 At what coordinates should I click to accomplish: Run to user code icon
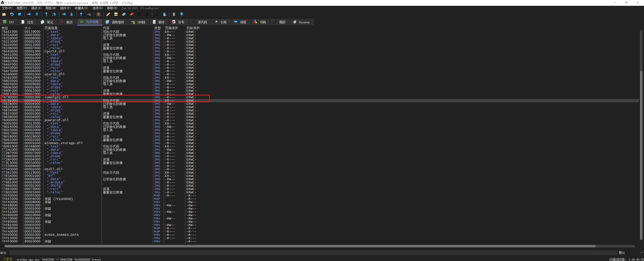point(89,14)
